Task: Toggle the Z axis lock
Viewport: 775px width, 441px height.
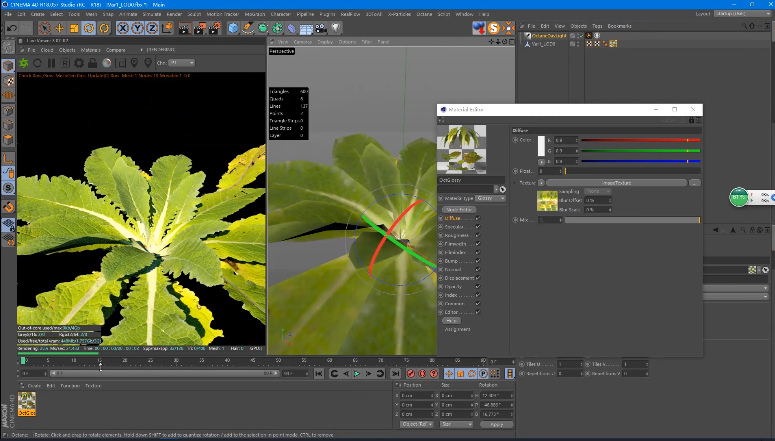Action: 152,28
